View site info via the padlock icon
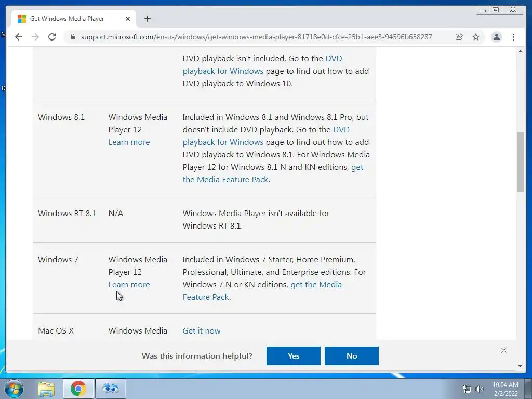The image size is (532, 399). pos(72,37)
